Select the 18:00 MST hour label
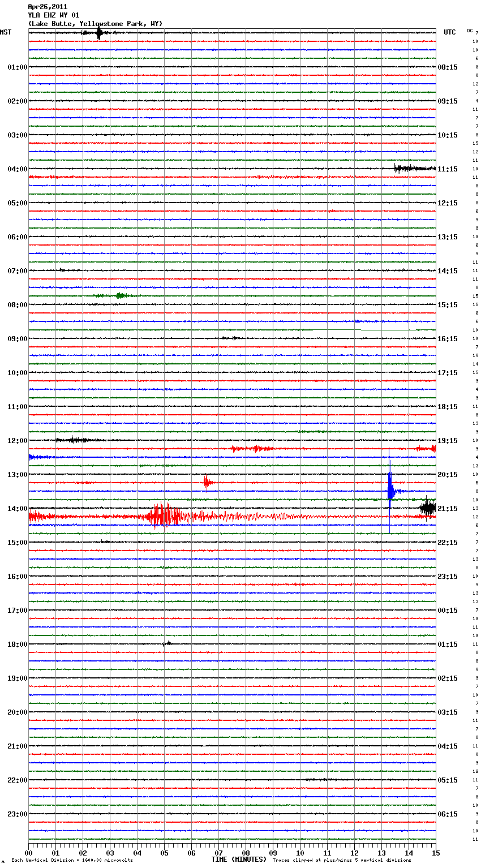This screenshot has width=481, height=868. tap(17, 644)
